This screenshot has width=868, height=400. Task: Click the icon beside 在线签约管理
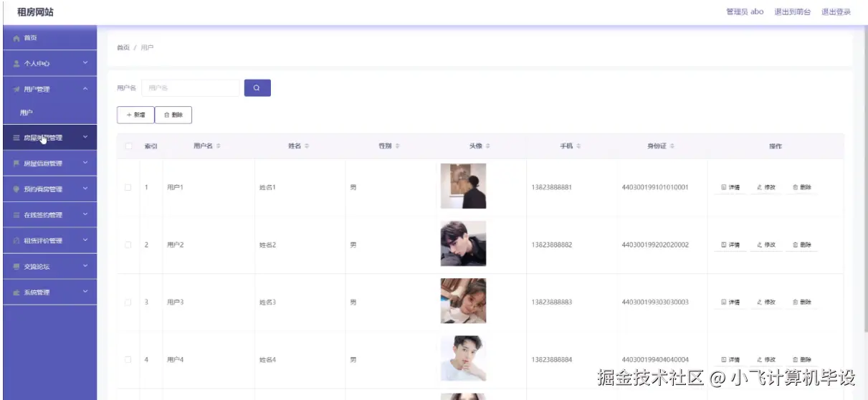click(16, 215)
